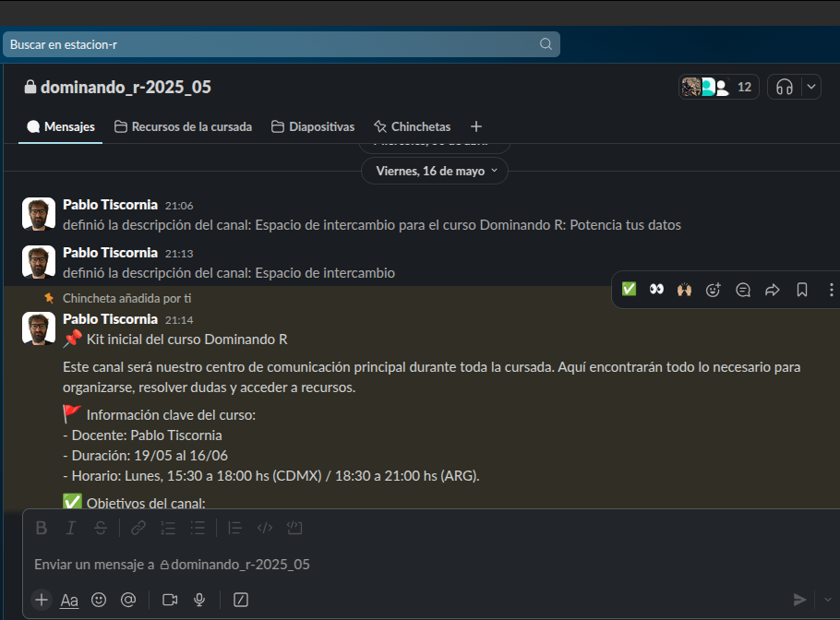Mention someone using the @ icon

128,600
